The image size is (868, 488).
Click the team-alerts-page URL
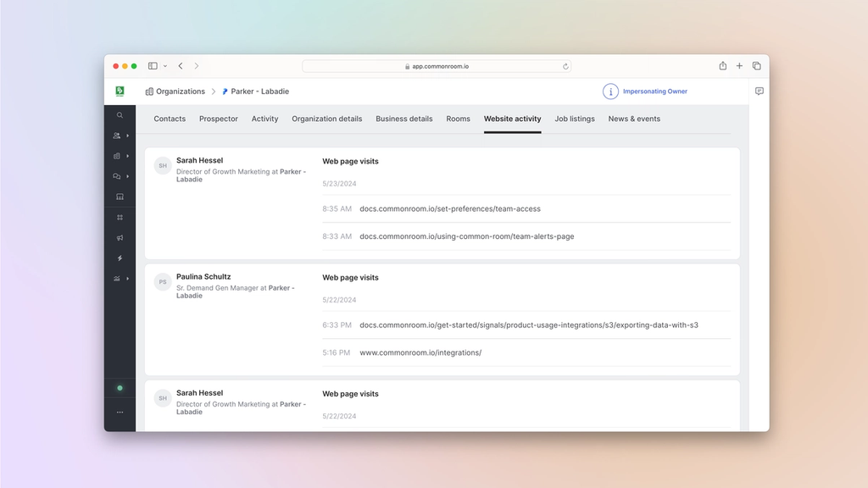pos(467,236)
